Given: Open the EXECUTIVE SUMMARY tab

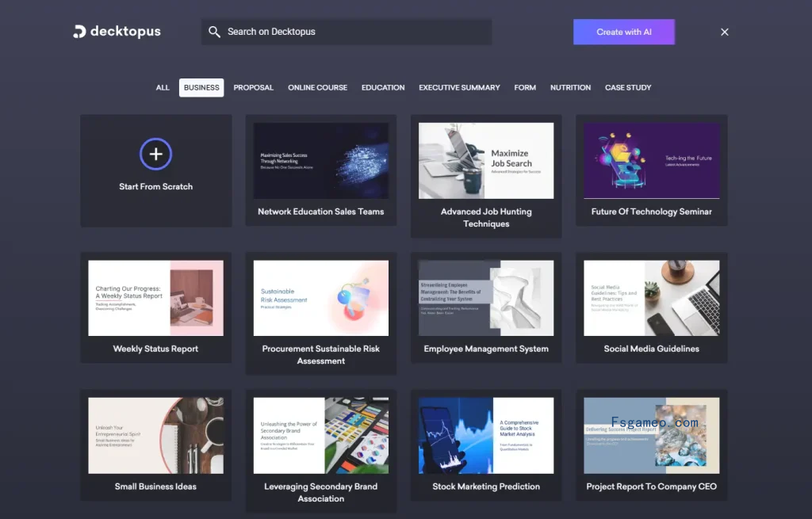Looking at the screenshot, I should tap(459, 87).
